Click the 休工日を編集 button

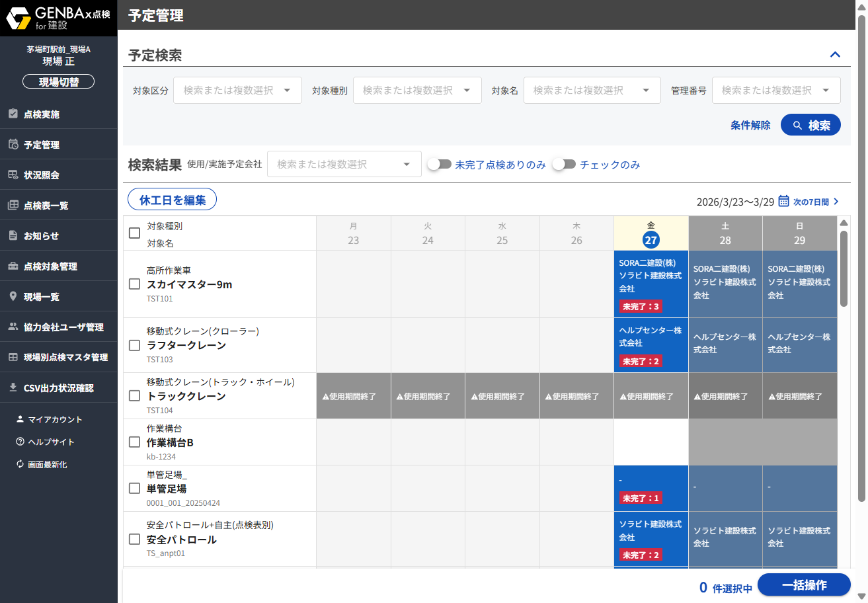pyautogui.click(x=172, y=199)
